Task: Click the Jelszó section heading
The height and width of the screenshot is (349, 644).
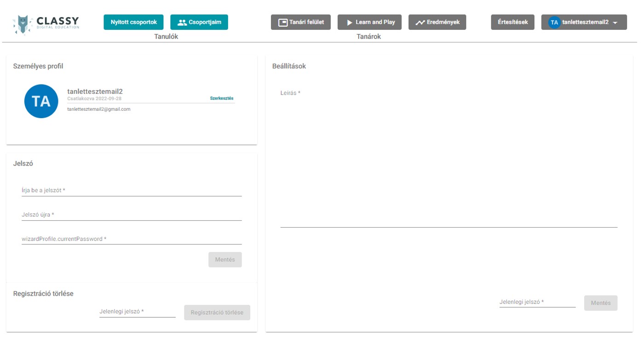Action: (x=23, y=164)
